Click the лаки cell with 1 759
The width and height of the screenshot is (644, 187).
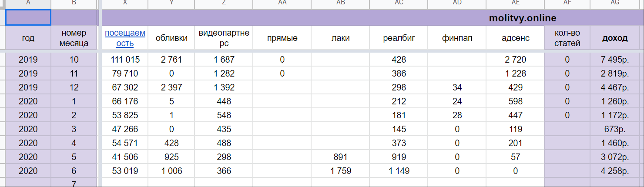point(340,171)
